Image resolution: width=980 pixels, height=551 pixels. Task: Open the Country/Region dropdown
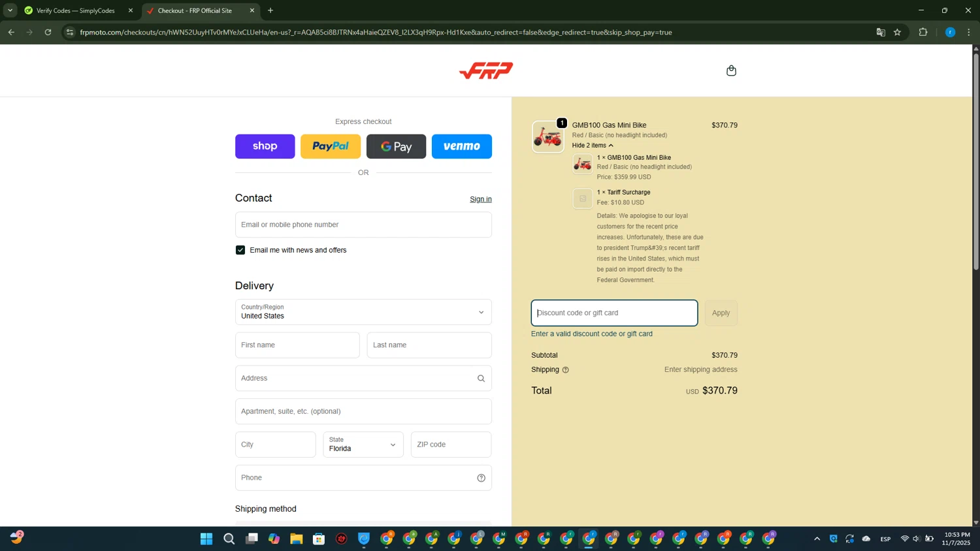point(363,312)
